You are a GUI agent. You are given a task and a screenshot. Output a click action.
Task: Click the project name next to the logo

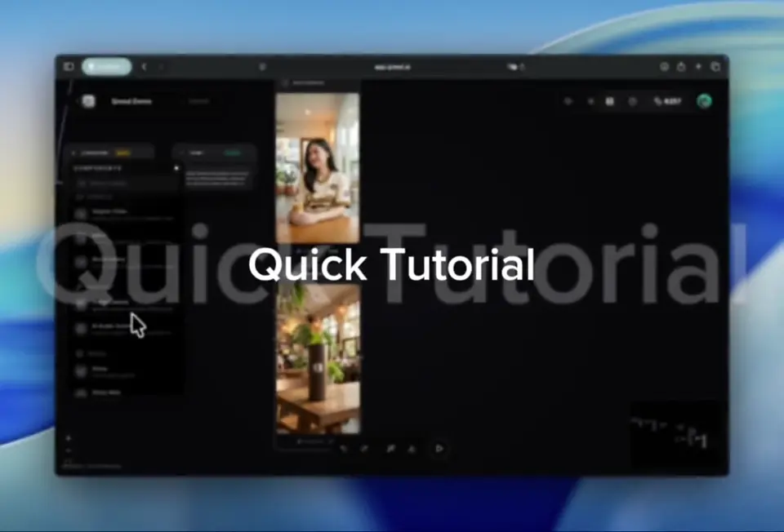coord(131,101)
